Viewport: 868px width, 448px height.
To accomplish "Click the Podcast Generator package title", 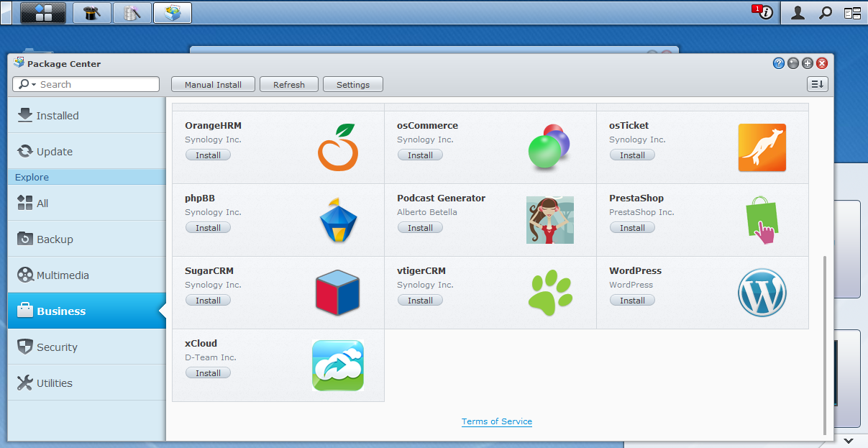I will click(x=441, y=198).
